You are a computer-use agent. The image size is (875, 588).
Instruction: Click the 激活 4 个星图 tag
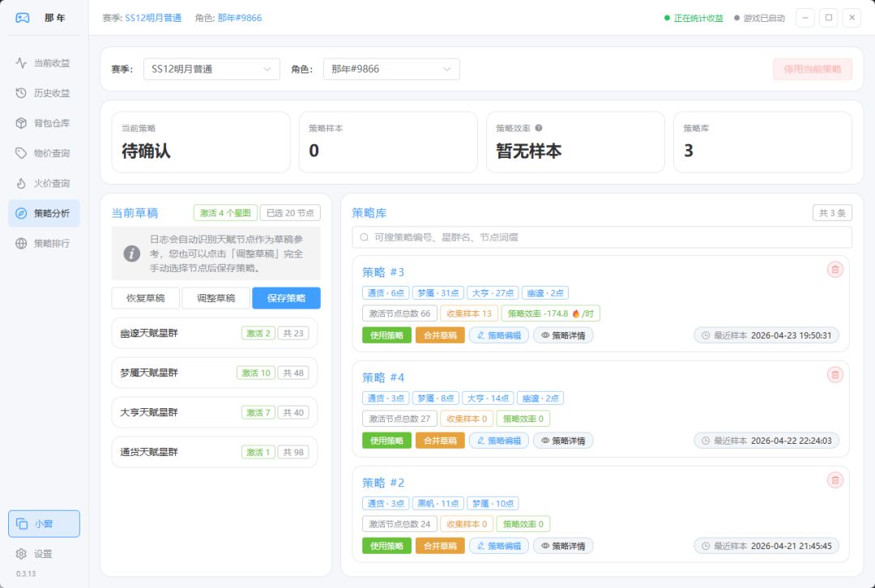225,213
